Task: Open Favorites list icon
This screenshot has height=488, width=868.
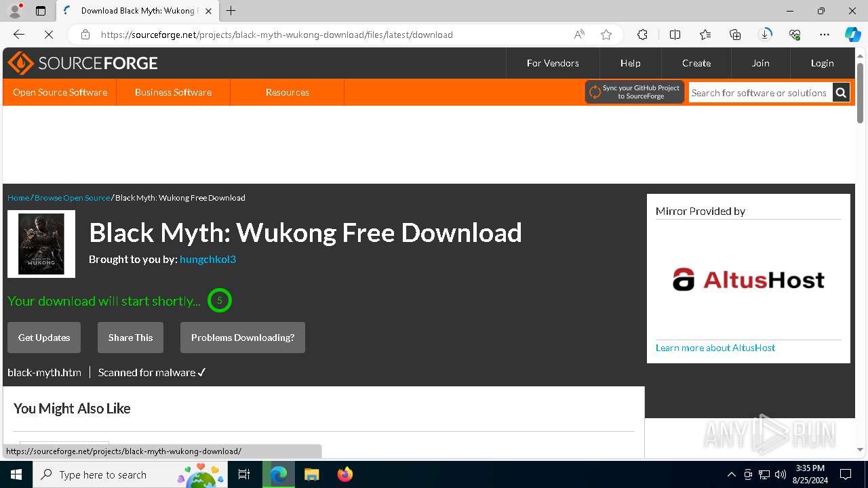Action: pyautogui.click(x=705, y=35)
